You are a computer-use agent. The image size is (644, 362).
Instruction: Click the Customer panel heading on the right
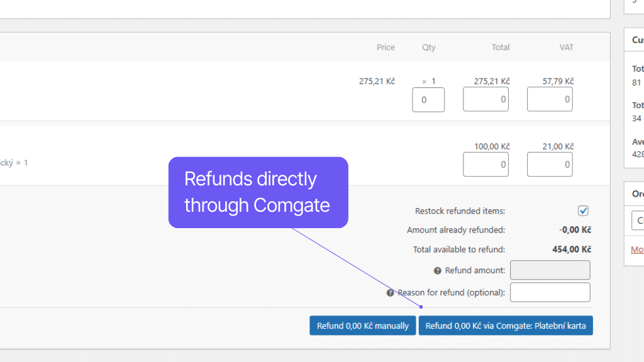pos(636,39)
